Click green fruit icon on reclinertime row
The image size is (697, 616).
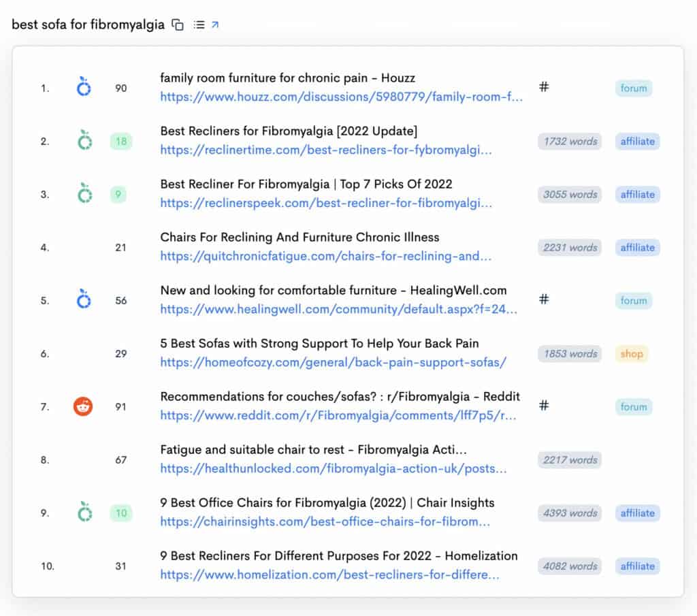84,140
